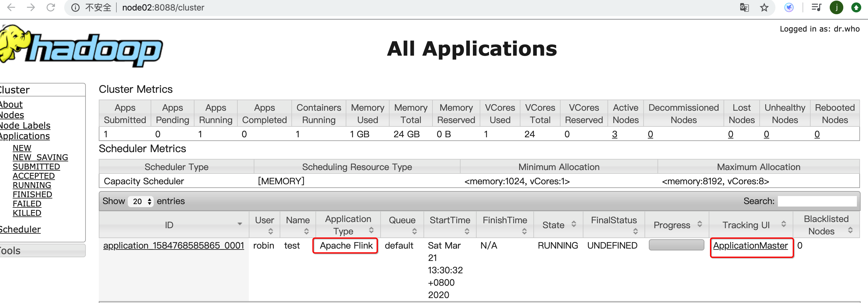Click the UNDEFINED final status cell
Viewport: 868px width, 303px height.
tap(612, 245)
